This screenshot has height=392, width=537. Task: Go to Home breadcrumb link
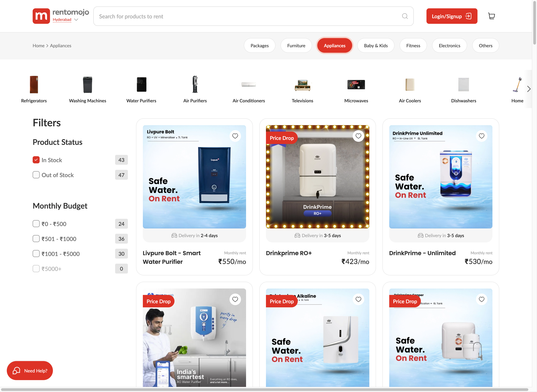[38, 46]
